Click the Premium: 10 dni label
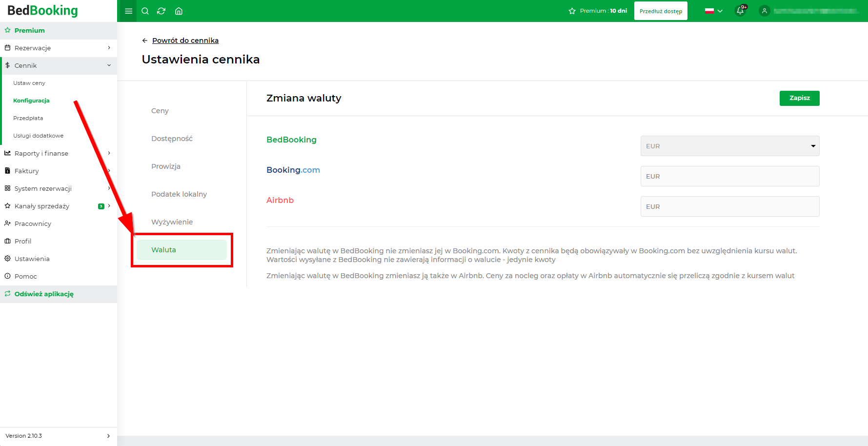Viewport: 868px width, 446px height. [604, 11]
